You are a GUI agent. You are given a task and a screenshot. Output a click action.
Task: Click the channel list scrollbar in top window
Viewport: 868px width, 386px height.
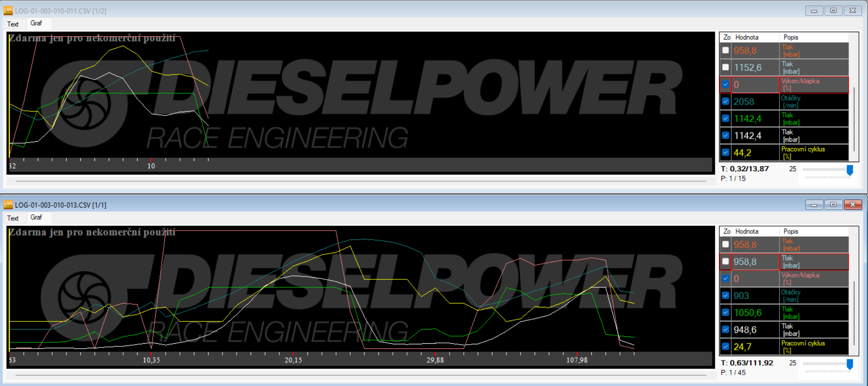tap(854, 119)
